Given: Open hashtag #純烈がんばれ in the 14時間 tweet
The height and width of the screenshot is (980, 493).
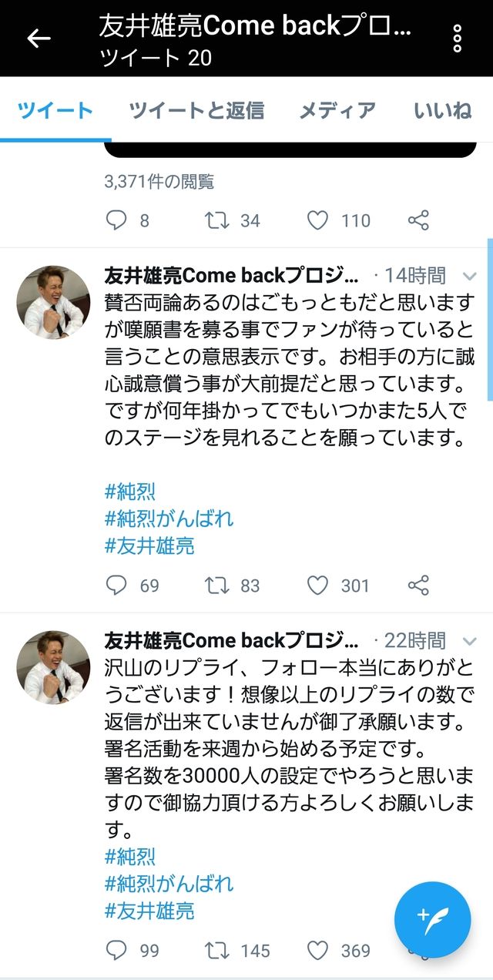Looking at the screenshot, I should pos(169,518).
